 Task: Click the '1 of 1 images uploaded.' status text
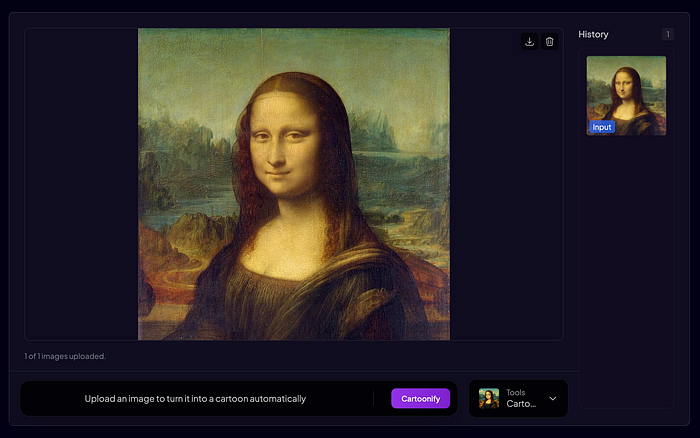pos(65,356)
